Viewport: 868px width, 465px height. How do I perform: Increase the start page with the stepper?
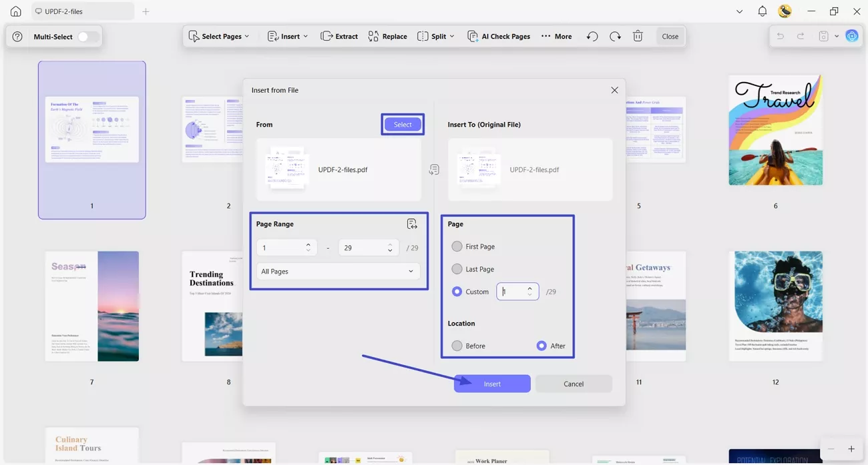point(308,244)
